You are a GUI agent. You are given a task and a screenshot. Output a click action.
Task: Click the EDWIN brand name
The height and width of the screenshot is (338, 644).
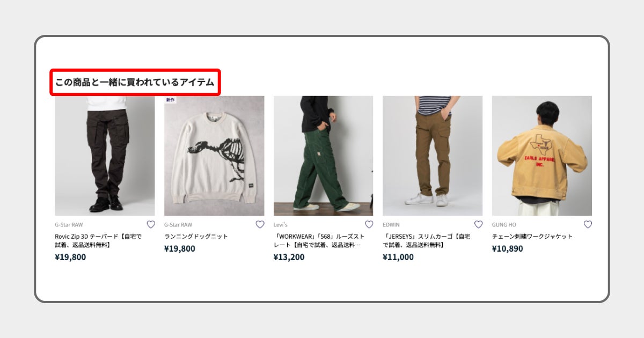(391, 225)
